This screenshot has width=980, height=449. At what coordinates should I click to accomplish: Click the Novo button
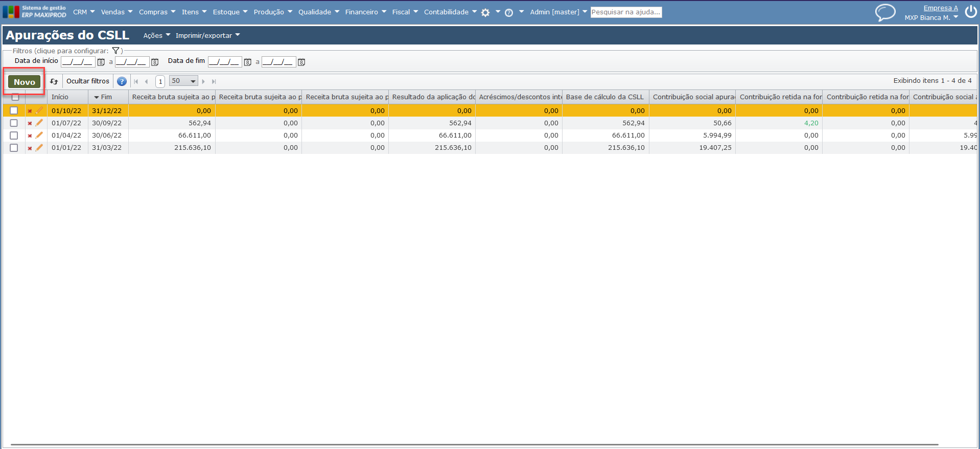click(25, 82)
